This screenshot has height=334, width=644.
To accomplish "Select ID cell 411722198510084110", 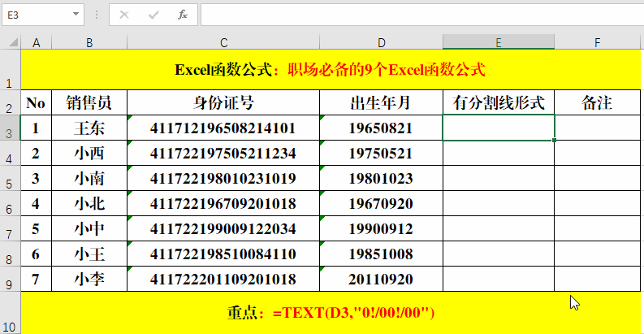I will 223,254.
